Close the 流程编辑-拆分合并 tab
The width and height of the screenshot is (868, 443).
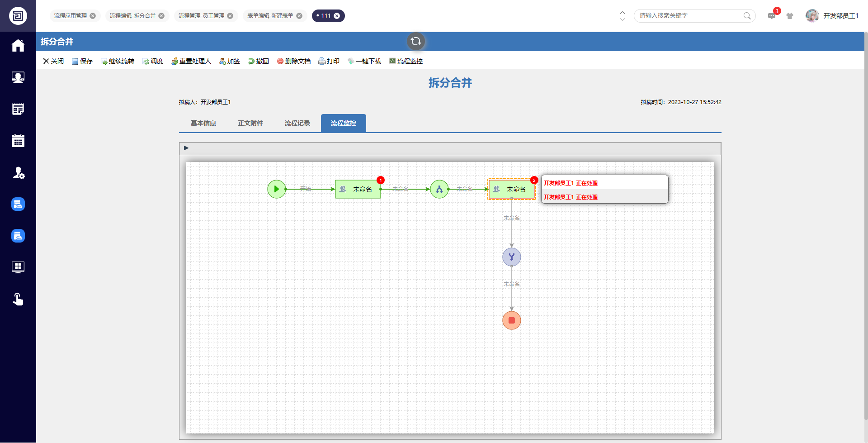tap(161, 16)
